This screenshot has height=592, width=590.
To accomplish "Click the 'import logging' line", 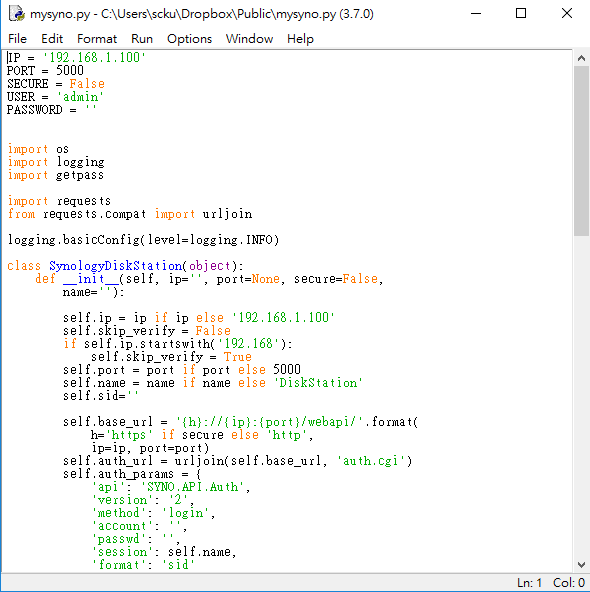I will pos(56,162).
